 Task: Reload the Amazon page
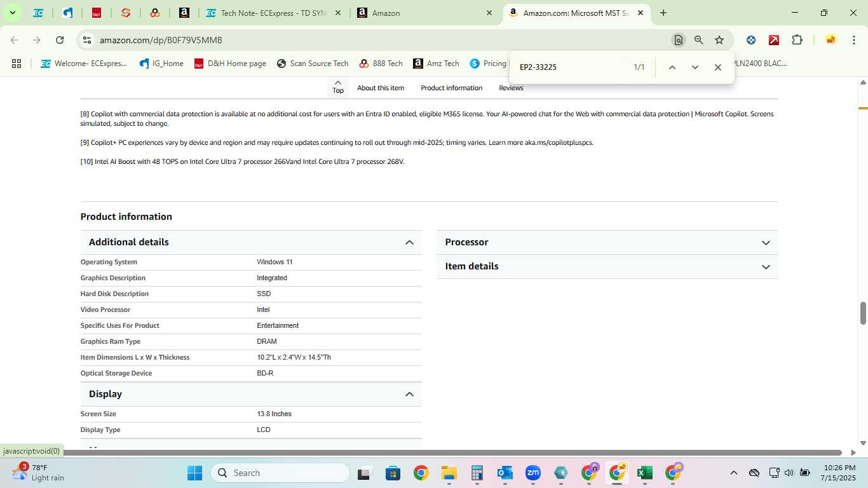pos(60,40)
